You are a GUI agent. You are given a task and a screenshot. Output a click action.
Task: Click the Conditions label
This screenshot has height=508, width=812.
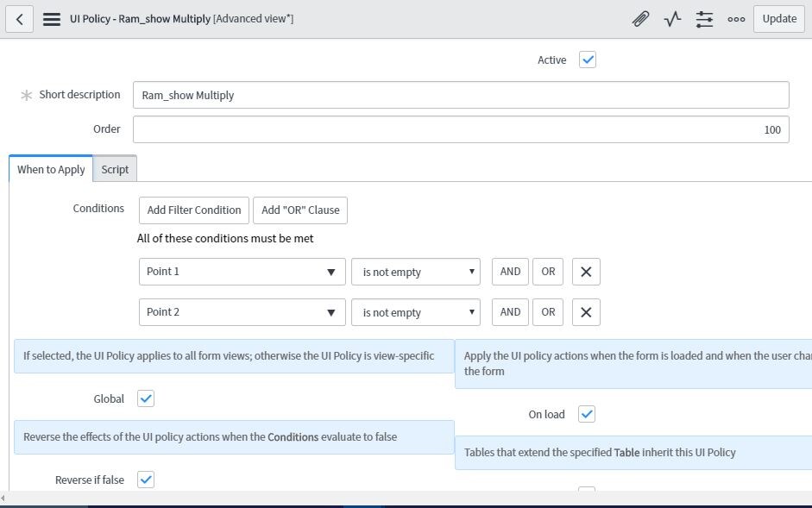pyautogui.click(x=98, y=208)
